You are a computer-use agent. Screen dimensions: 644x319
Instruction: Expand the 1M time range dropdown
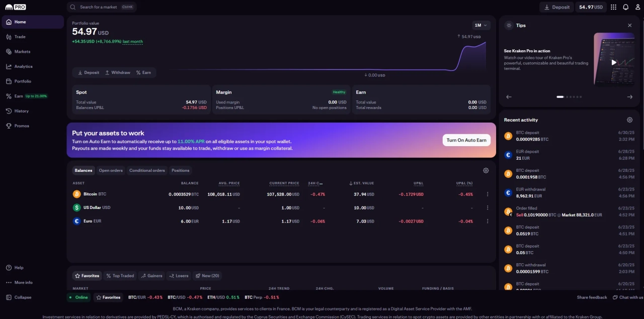point(480,25)
